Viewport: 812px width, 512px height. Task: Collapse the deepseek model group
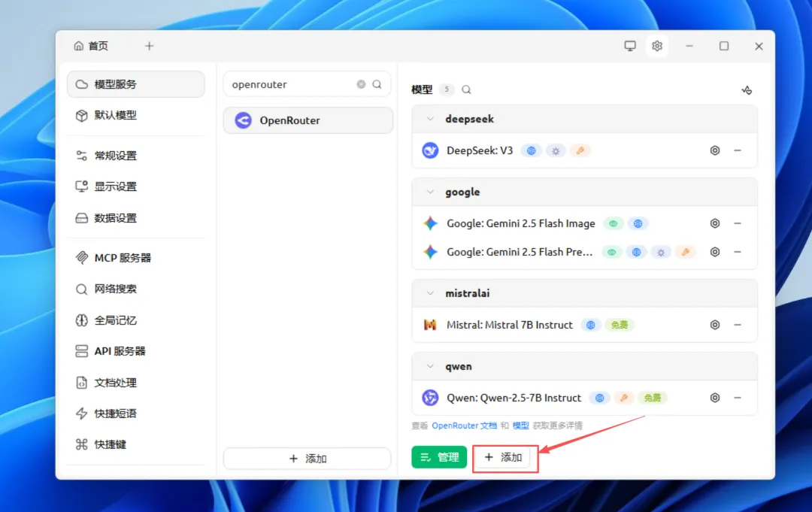pyautogui.click(x=430, y=119)
